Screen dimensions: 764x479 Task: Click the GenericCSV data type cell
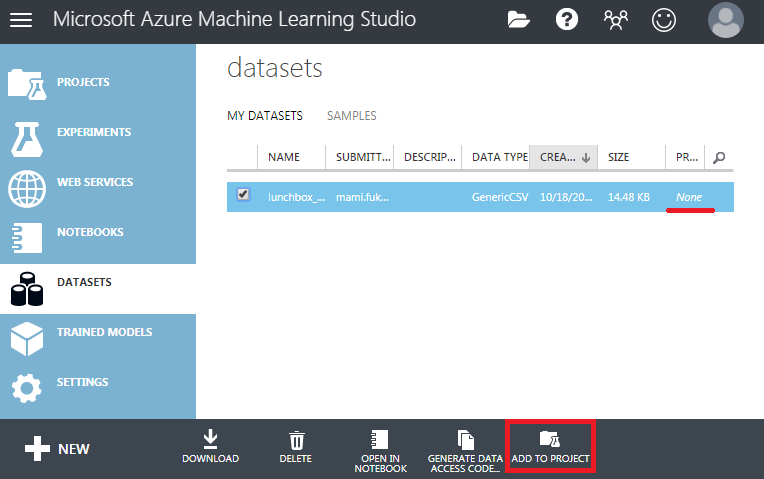pos(500,197)
